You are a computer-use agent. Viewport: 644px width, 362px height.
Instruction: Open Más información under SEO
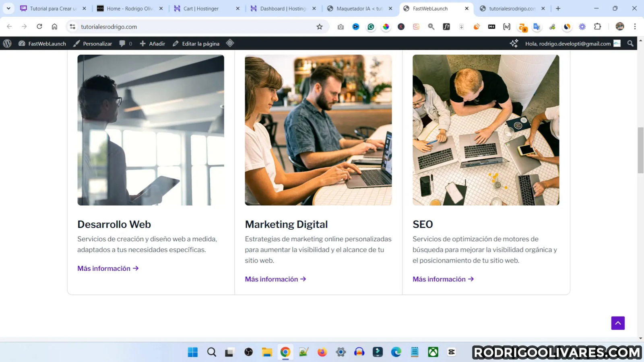(x=443, y=279)
